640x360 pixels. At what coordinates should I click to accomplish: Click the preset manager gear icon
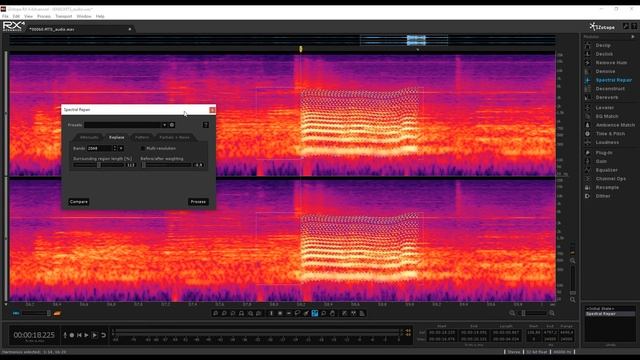point(172,125)
